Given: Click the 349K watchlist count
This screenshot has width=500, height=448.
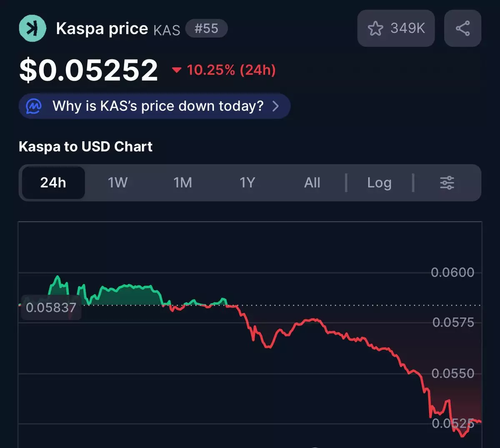Looking at the screenshot, I should (407, 28).
